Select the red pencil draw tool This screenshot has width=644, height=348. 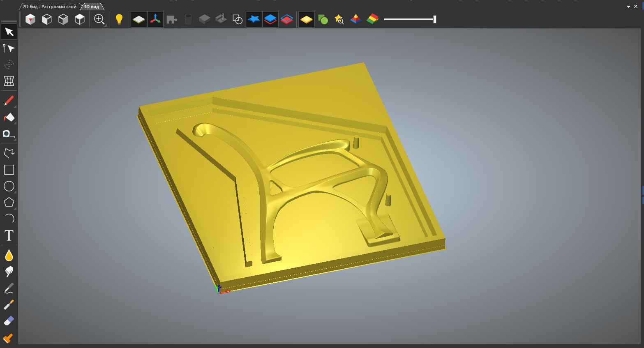click(9, 101)
